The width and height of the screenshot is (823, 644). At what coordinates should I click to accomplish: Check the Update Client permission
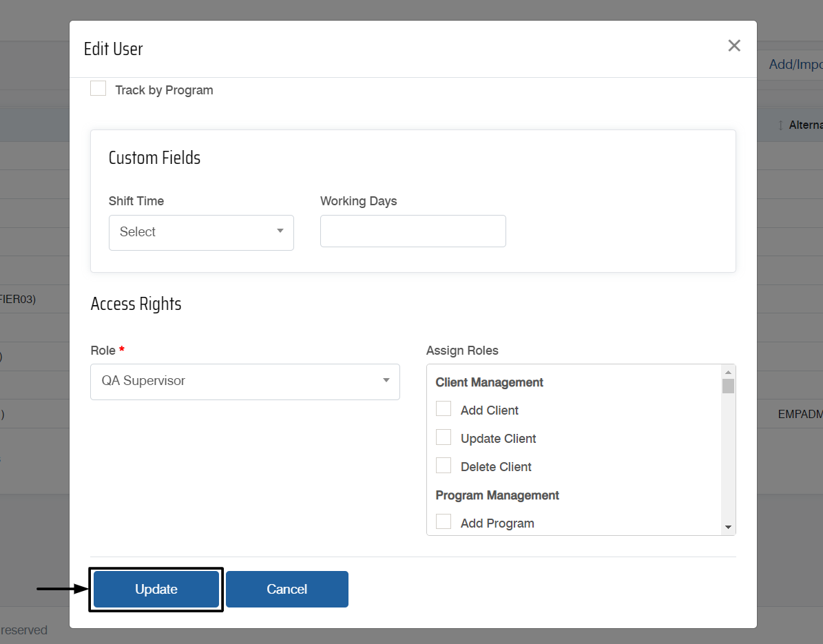pos(444,437)
